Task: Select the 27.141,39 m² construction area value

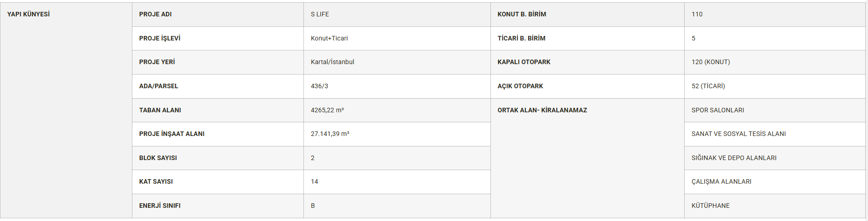Action: [330, 134]
